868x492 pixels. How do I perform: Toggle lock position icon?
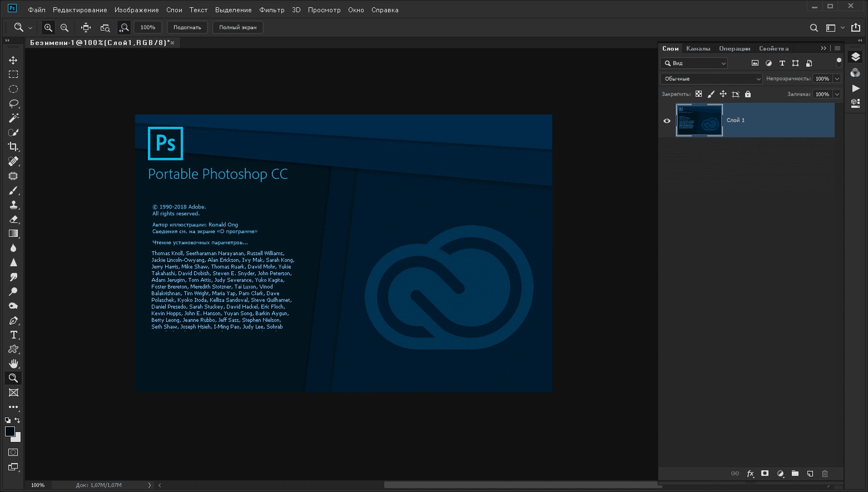pos(723,94)
